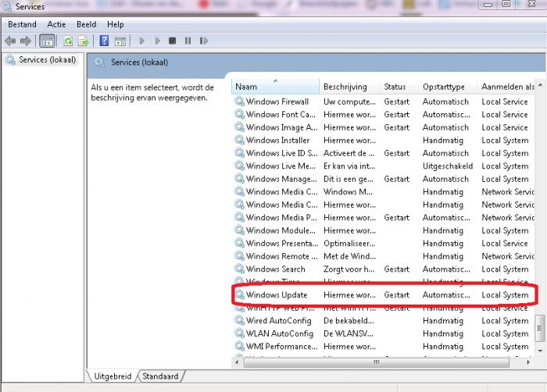Click the gear icon beside Wired AutoConfig

(239, 320)
